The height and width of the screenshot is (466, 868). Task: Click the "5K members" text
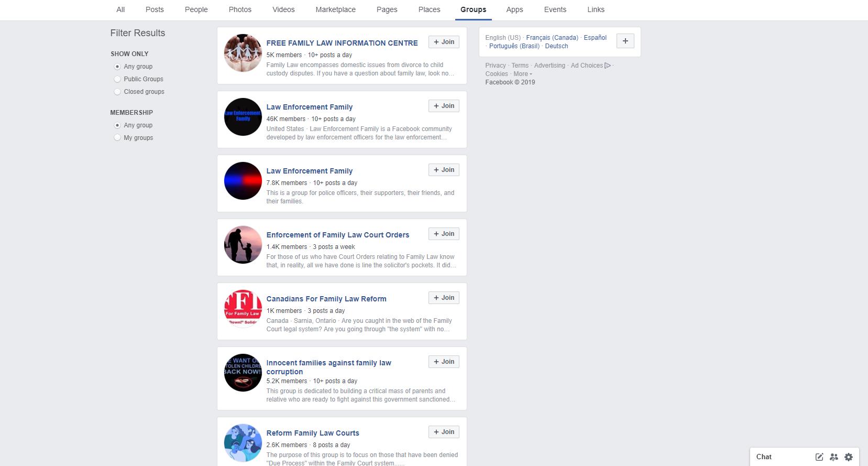point(284,55)
